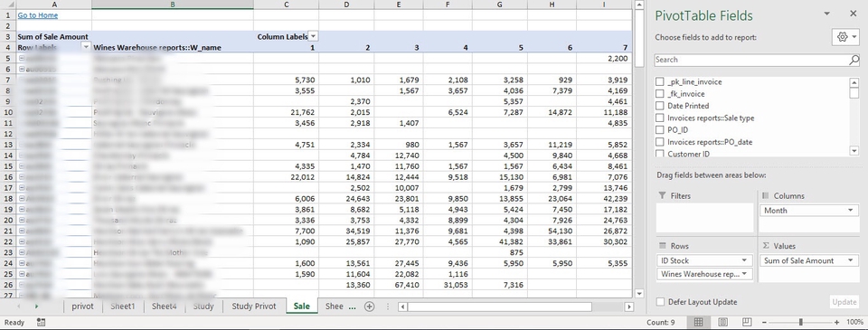Check the PO_ID field
The height and width of the screenshot is (330, 868).
659,130
